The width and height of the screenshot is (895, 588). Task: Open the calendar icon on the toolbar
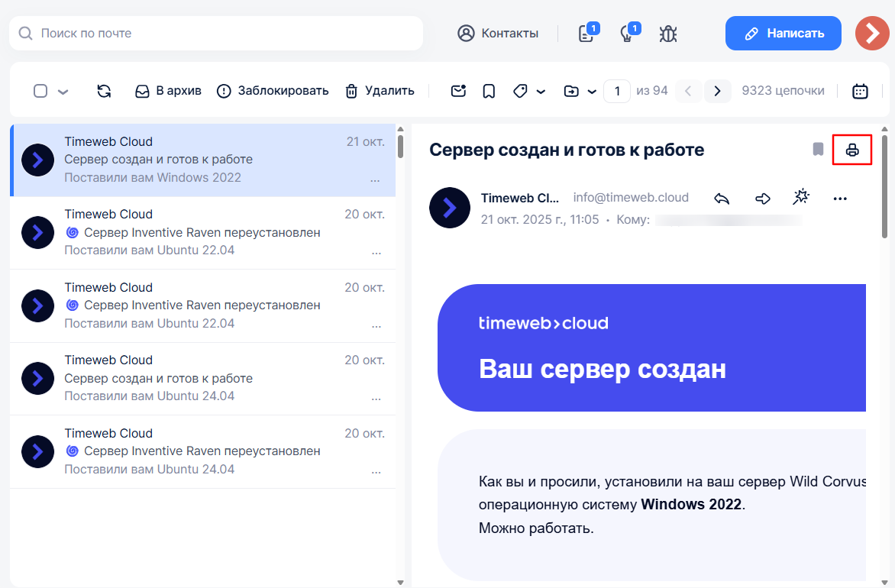(x=860, y=90)
